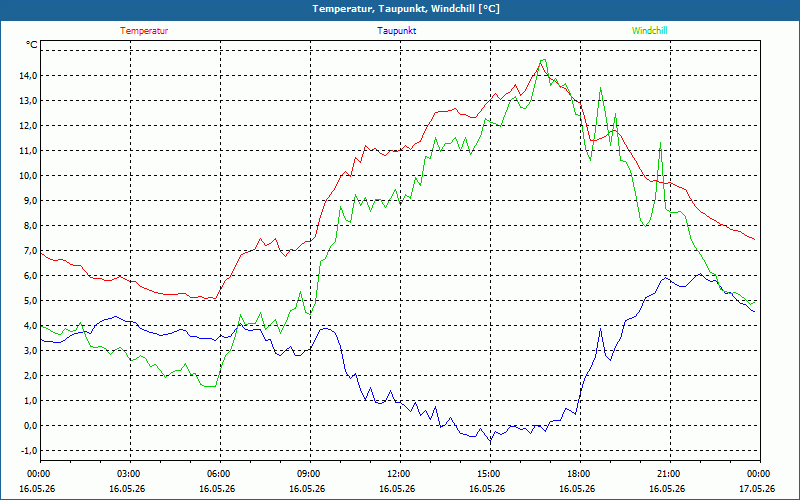
Task: Click the 14,0 y-axis label
Action: [28, 76]
